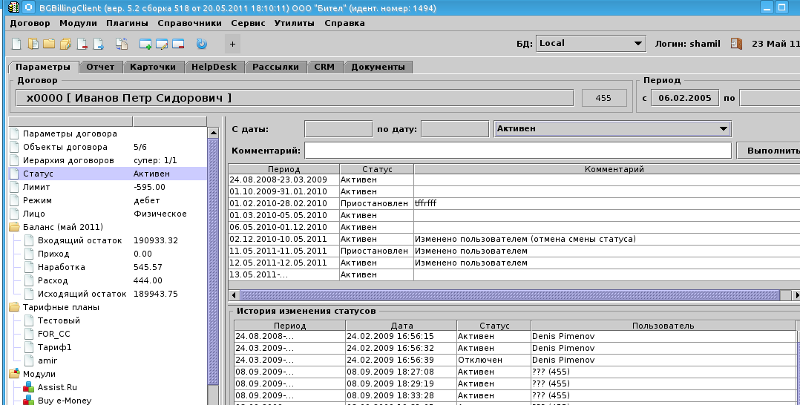Click the horizontal scrollbar under status table
This screenshot has width=800, height=405.
pyautogui.click(x=500, y=295)
